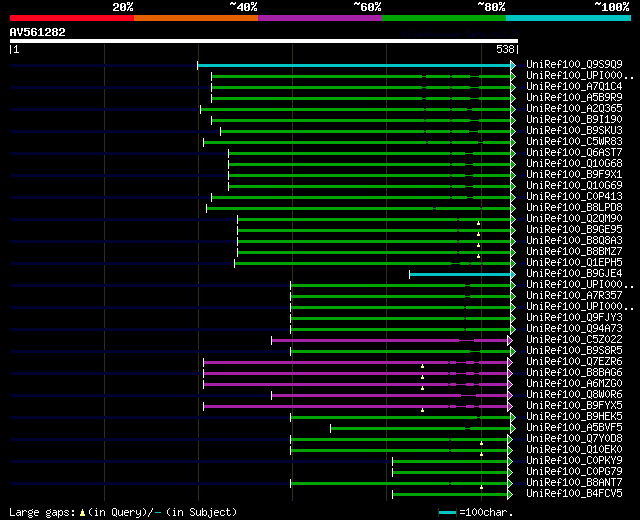Click the cyan alignment bar for UniRef100_Q9S9Q9
Screen dimensions: 640x520
click(354, 65)
